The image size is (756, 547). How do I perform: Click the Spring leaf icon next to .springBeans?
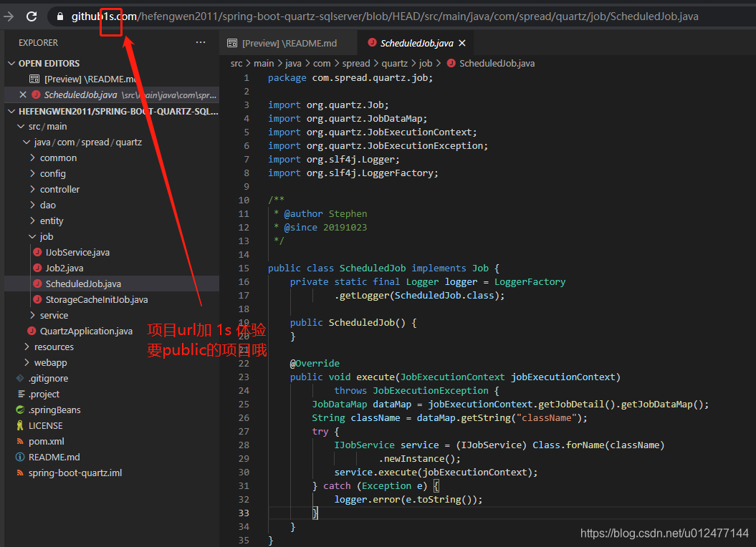(21, 410)
